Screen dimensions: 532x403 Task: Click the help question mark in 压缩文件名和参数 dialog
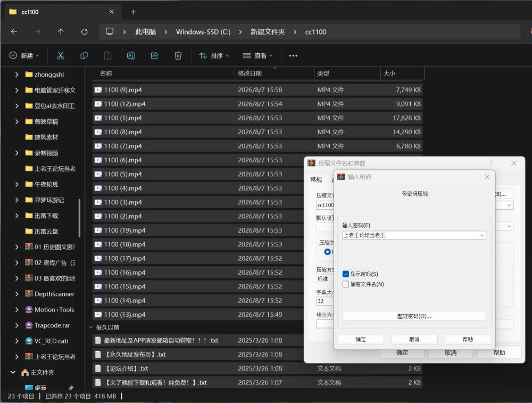[491, 163]
